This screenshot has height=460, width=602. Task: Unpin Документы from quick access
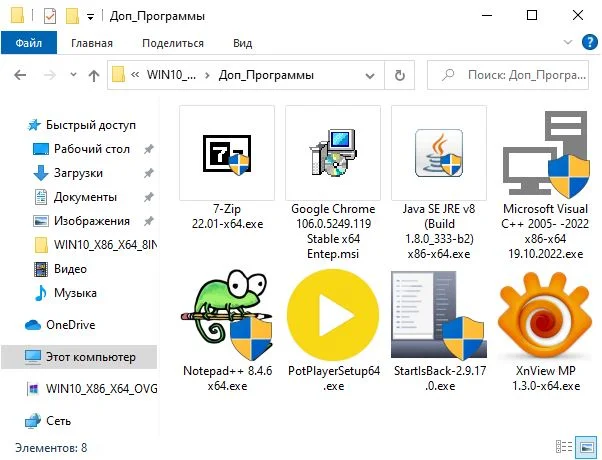pyautogui.click(x=149, y=197)
